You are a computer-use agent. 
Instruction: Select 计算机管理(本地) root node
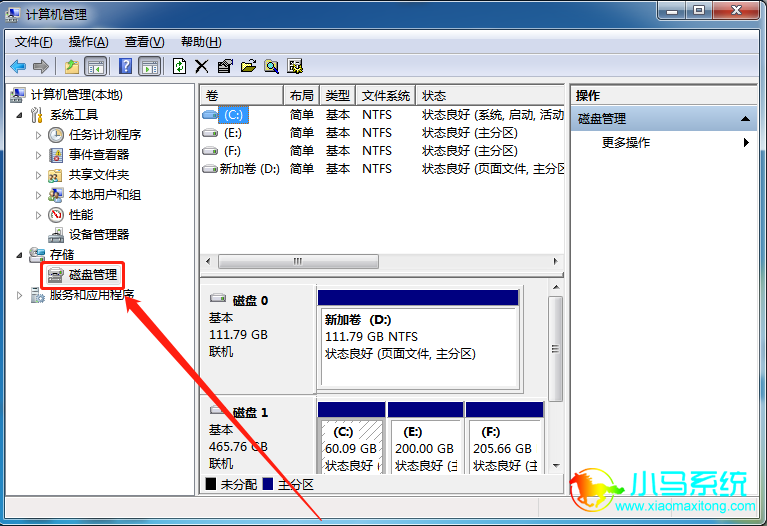76,94
